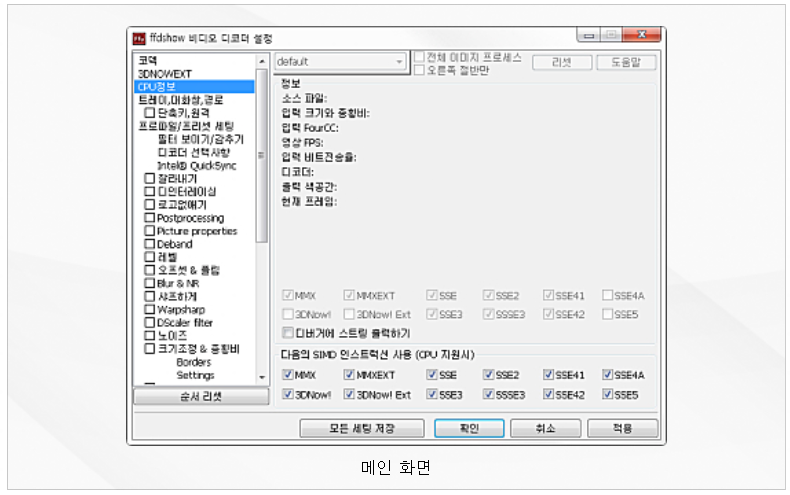This screenshot has width=790, height=495.
Task: Open help with the 도움말 button
Action: 626,62
